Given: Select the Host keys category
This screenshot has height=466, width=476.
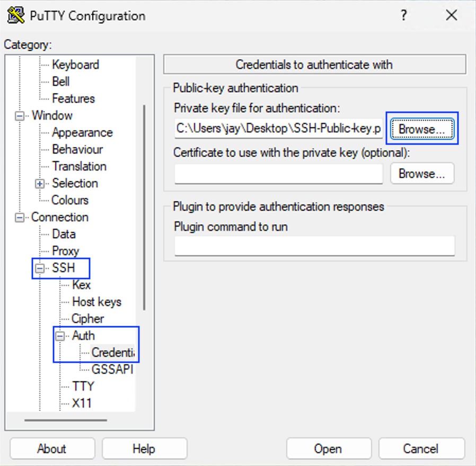Looking at the screenshot, I should tap(96, 302).
